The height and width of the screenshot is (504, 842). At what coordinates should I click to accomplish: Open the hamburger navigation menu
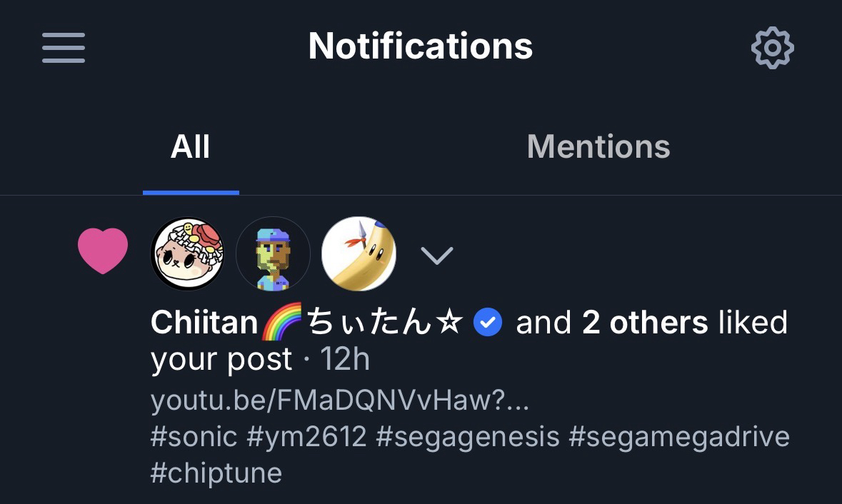click(x=64, y=48)
